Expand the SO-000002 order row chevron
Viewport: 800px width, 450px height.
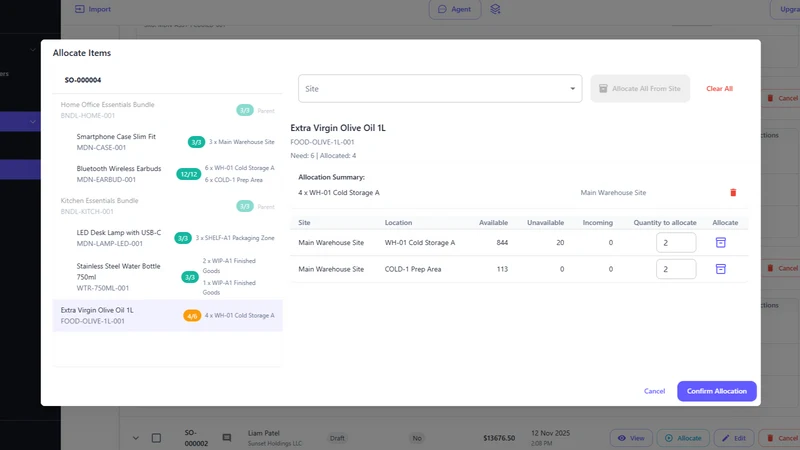[x=136, y=438]
